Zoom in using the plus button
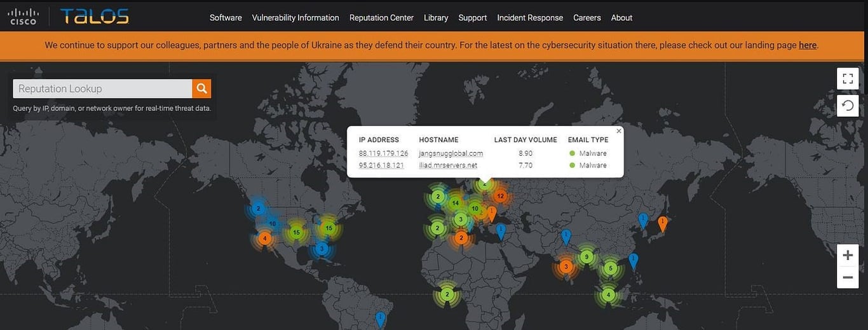 point(848,256)
